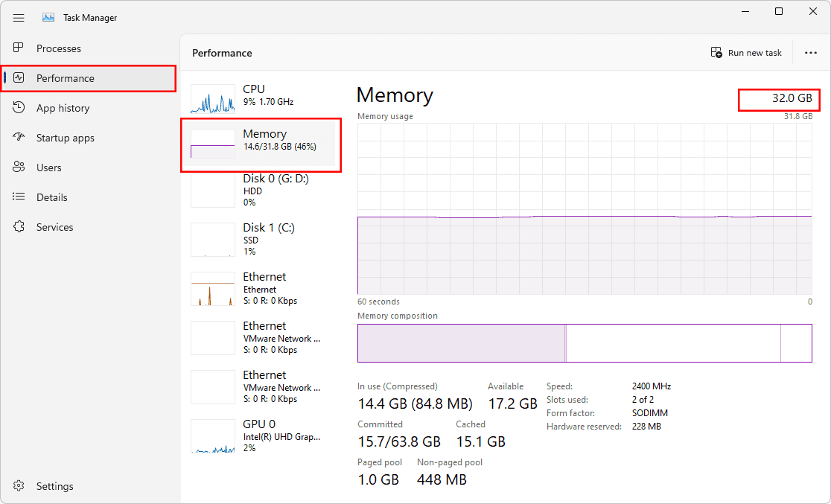
Task: Click the Services puzzle-piece icon
Action: [19, 227]
